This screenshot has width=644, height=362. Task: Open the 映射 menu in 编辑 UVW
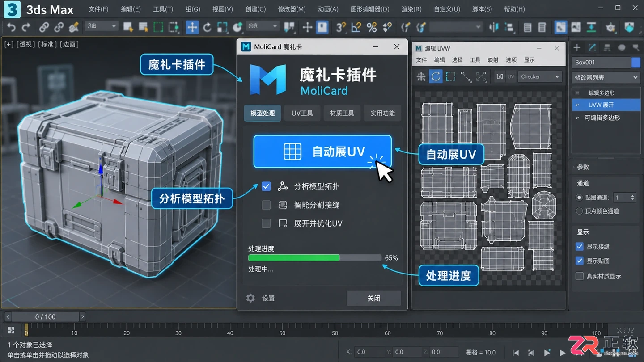pyautogui.click(x=493, y=60)
